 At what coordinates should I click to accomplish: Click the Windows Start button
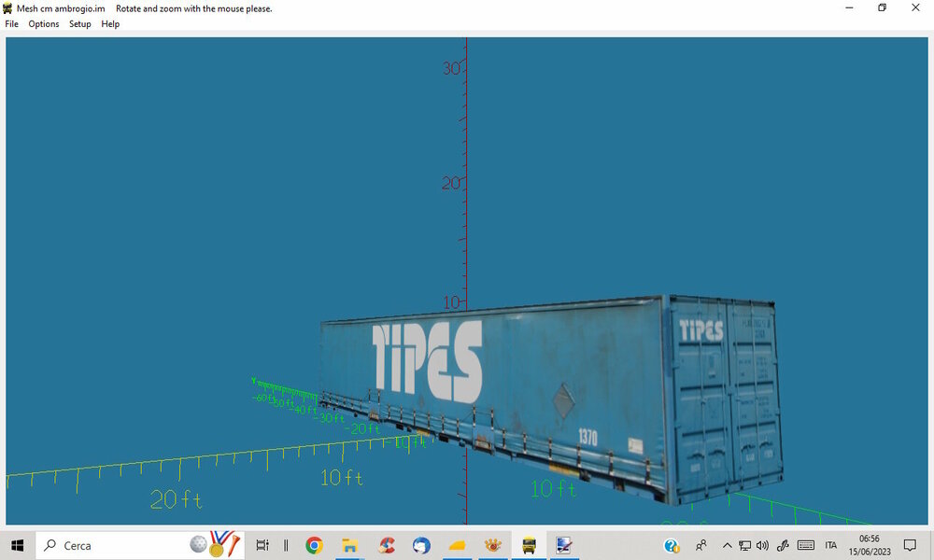(x=17, y=545)
